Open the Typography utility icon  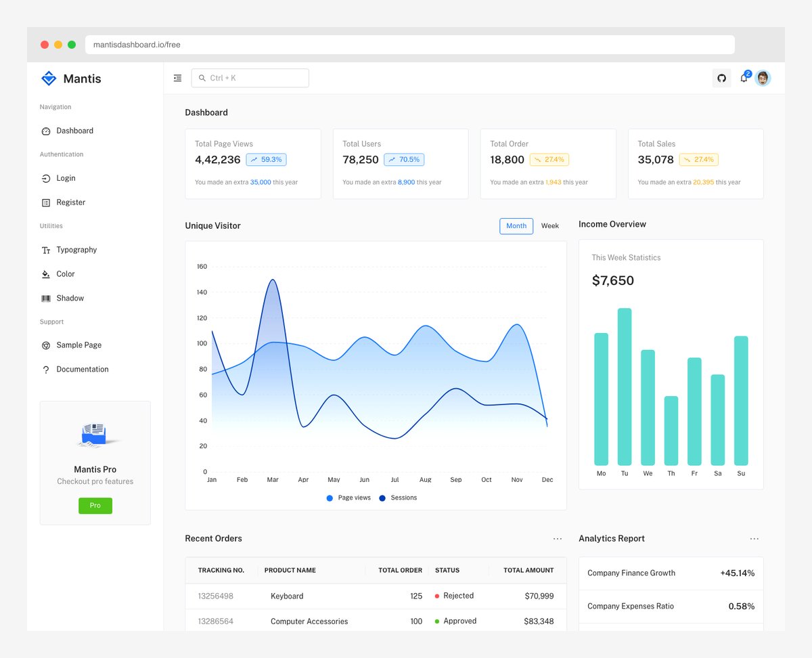46,250
